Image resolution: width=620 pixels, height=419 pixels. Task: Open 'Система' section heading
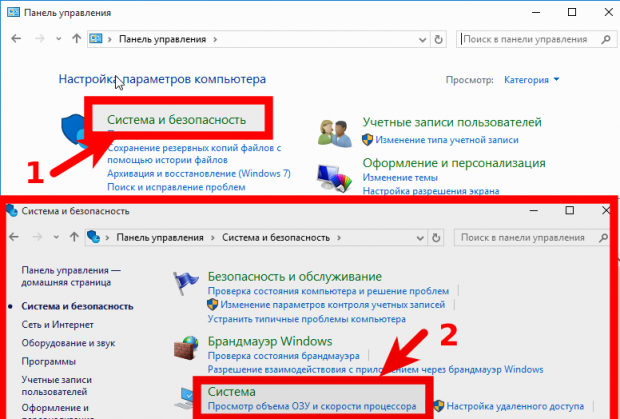(231, 392)
